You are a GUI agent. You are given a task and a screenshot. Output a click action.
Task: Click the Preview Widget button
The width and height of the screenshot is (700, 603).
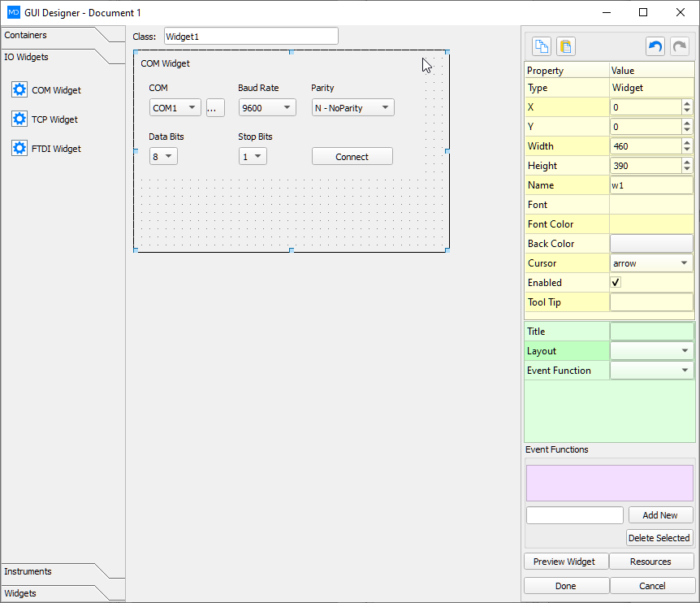click(566, 562)
